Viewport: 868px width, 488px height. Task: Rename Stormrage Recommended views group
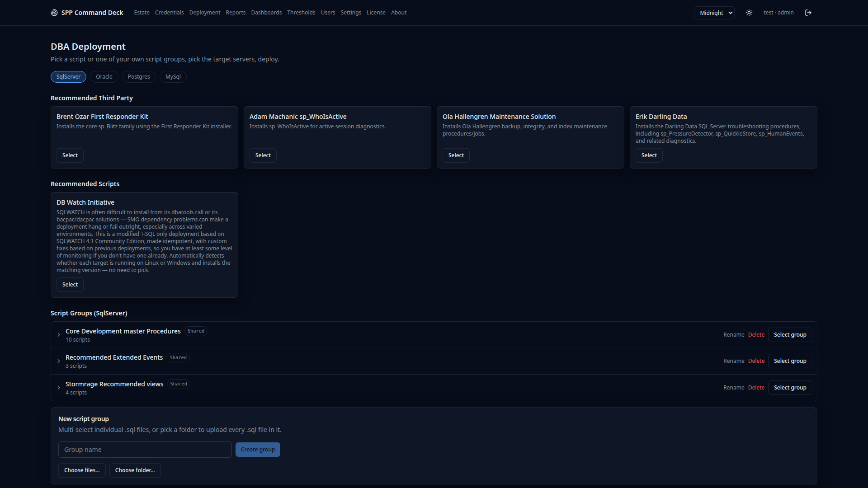coord(734,388)
